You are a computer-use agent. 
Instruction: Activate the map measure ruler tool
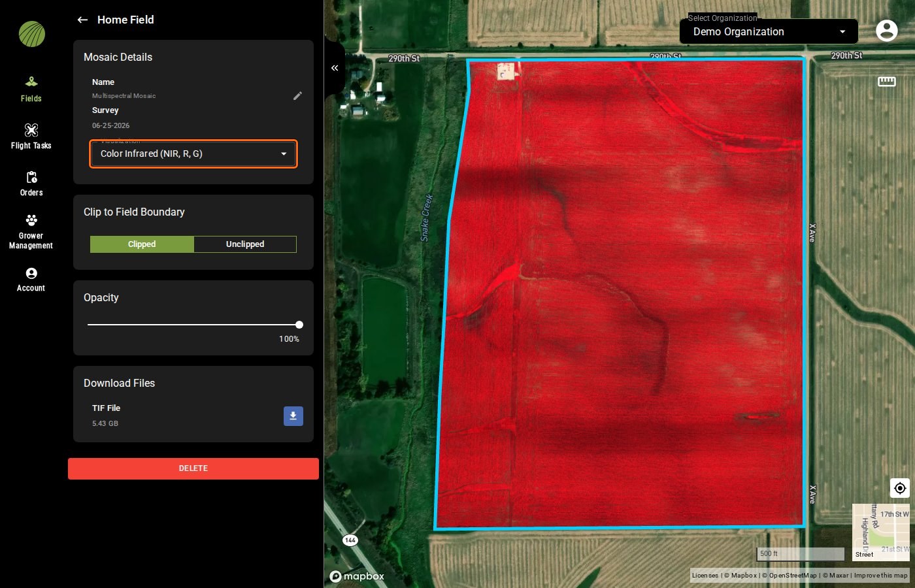(x=887, y=82)
